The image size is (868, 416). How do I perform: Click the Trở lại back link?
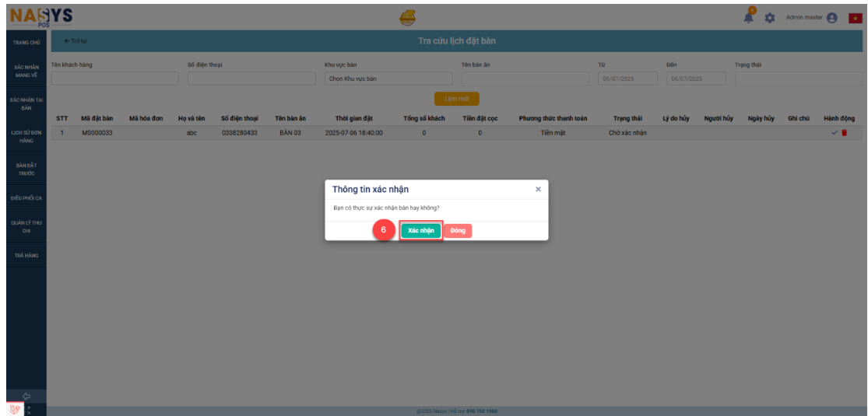76,41
